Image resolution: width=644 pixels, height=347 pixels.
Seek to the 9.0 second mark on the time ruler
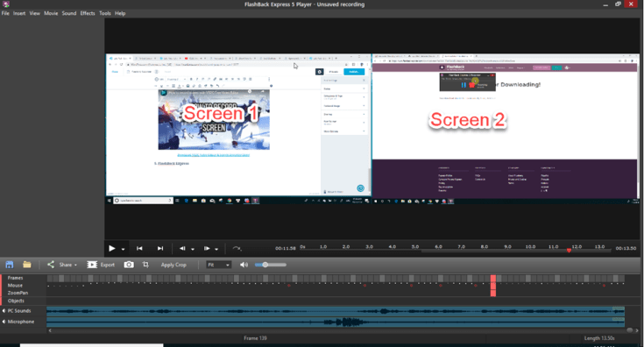click(507, 247)
